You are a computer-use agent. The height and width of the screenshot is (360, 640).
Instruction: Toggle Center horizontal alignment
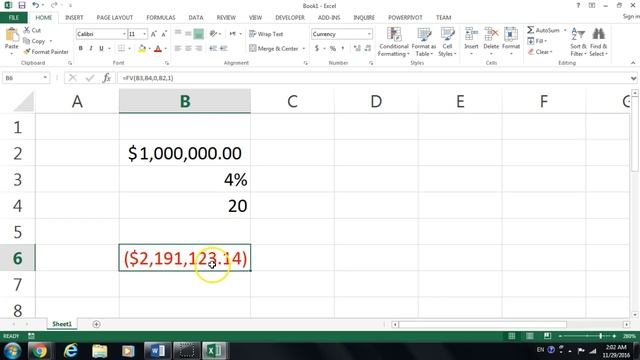click(x=188, y=48)
